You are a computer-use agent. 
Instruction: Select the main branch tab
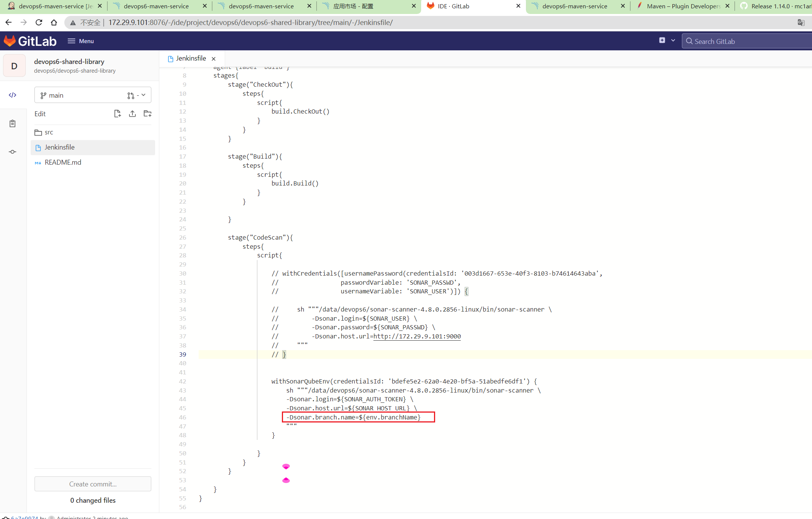pos(92,95)
